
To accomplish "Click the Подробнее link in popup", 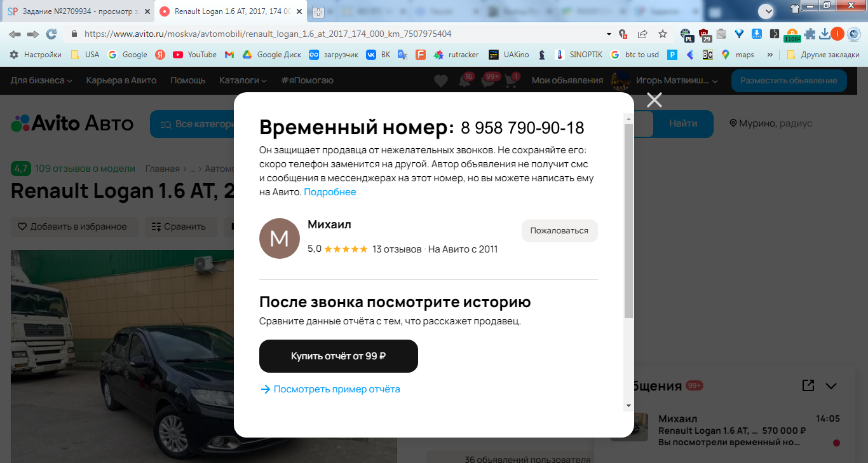I will click(x=330, y=192).
